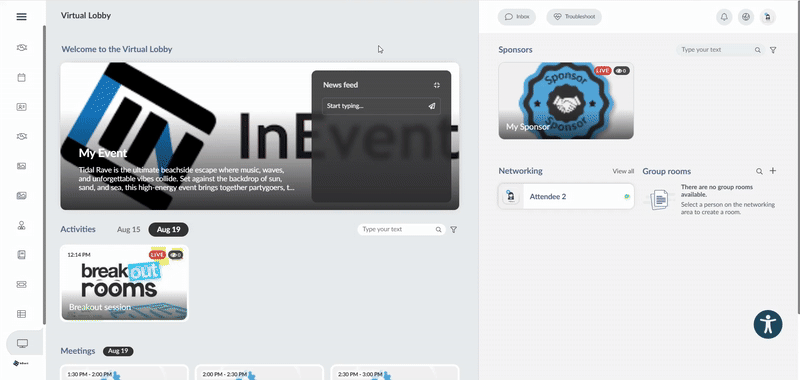Open accessibility widget button

pos(768,324)
